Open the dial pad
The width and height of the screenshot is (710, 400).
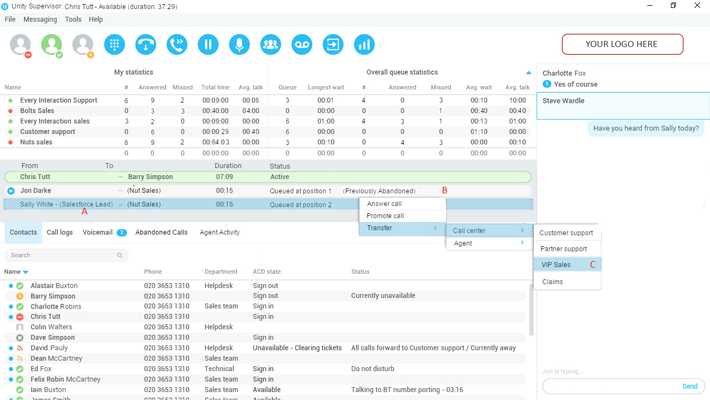click(x=114, y=45)
